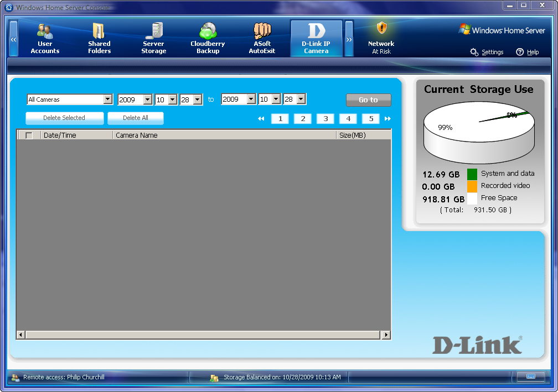
Task: Minimize the Windows Home Server Console window
Action: click(x=510, y=6)
